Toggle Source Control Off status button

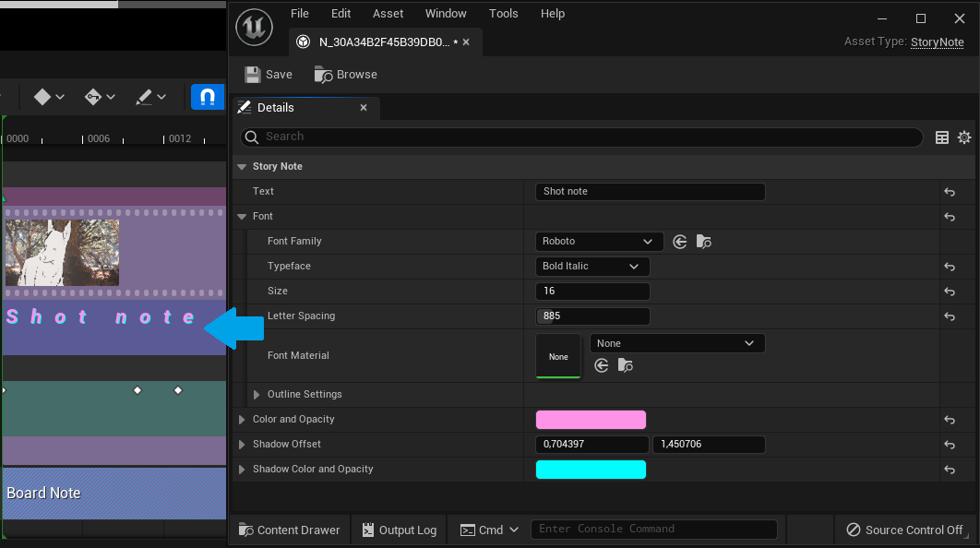pyautogui.click(x=904, y=530)
